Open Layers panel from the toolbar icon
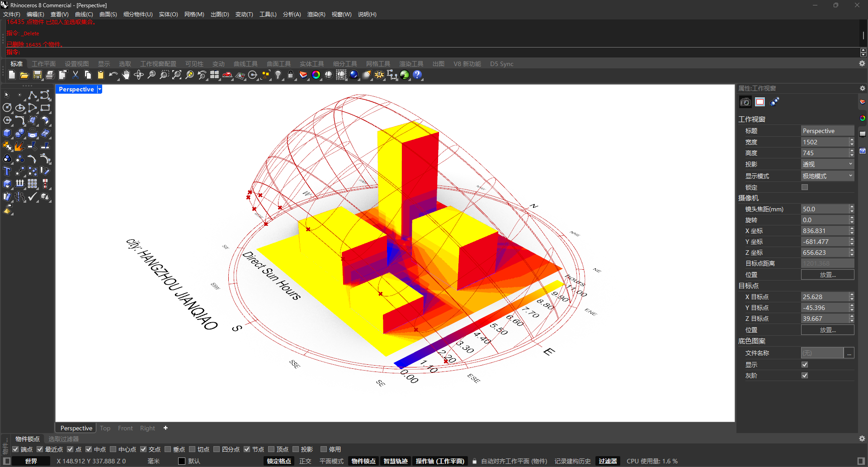 click(x=303, y=75)
